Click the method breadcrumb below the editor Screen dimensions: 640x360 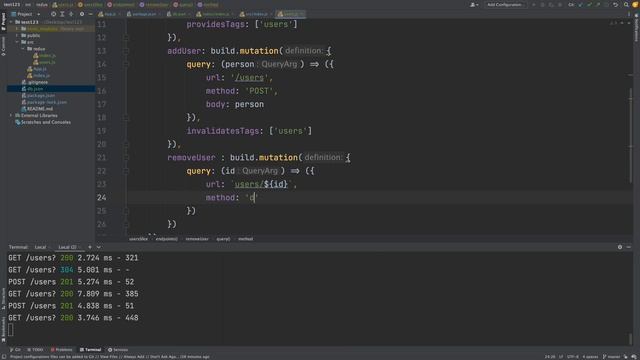245,239
